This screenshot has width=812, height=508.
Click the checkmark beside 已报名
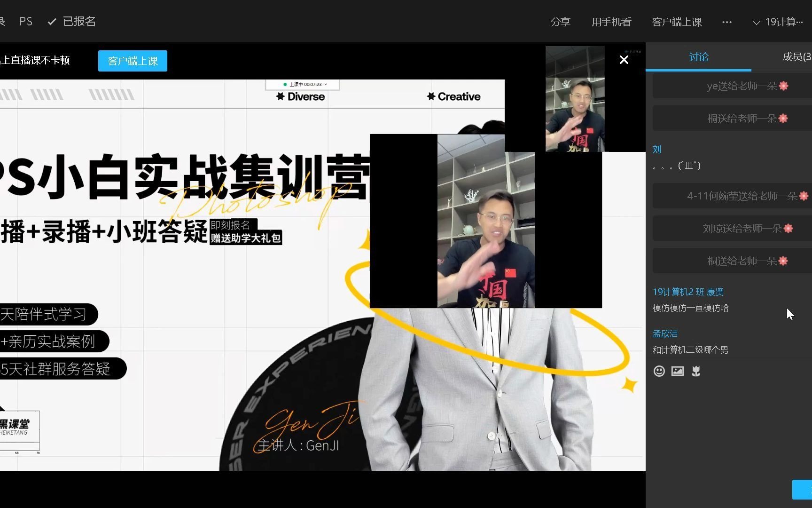click(x=52, y=22)
